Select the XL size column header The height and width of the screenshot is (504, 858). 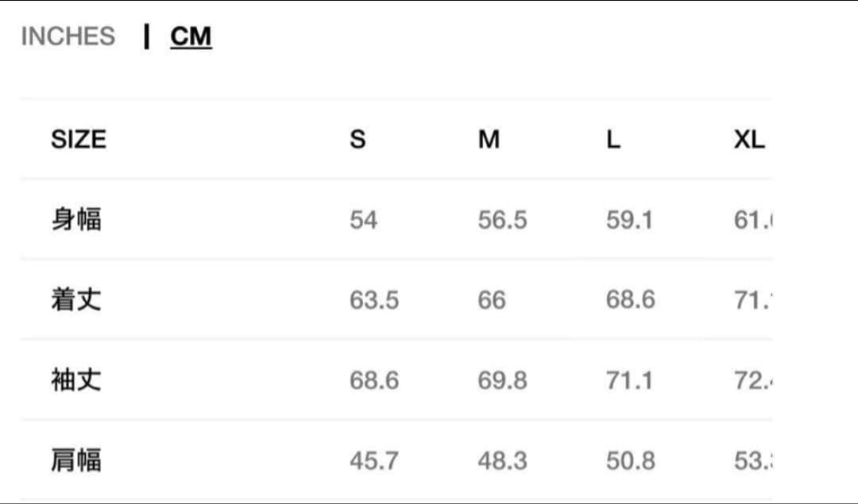tap(748, 140)
